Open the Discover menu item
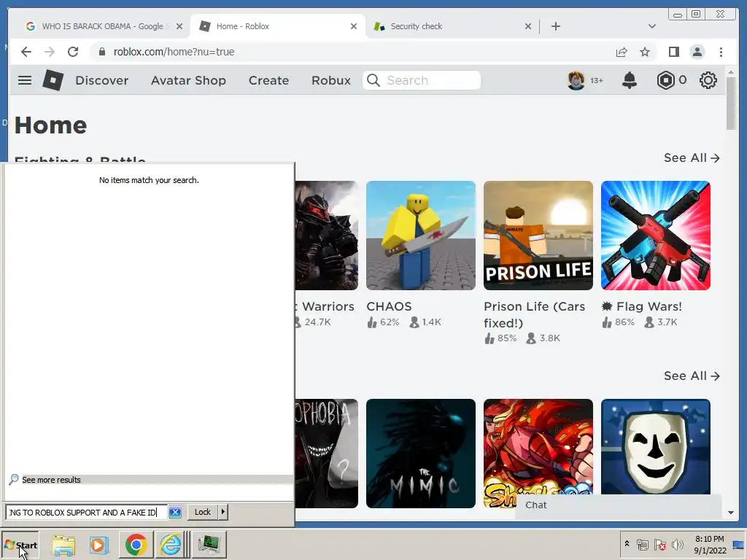747x560 pixels. (102, 80)
